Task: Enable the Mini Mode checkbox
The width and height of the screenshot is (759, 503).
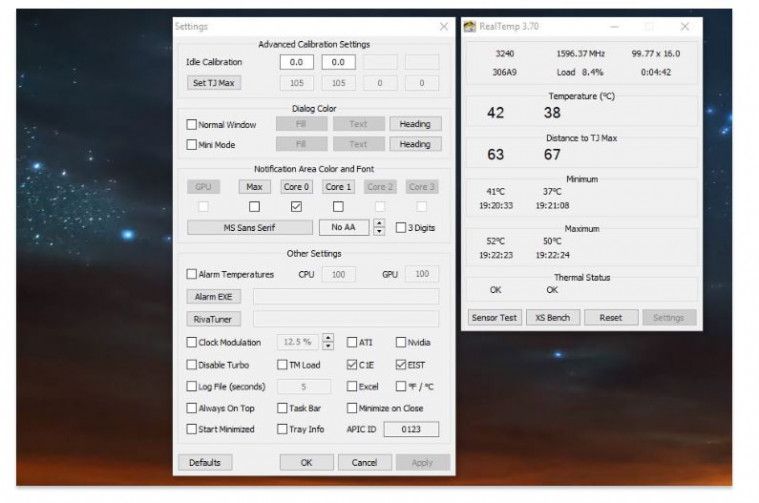Action: point(192,145)
